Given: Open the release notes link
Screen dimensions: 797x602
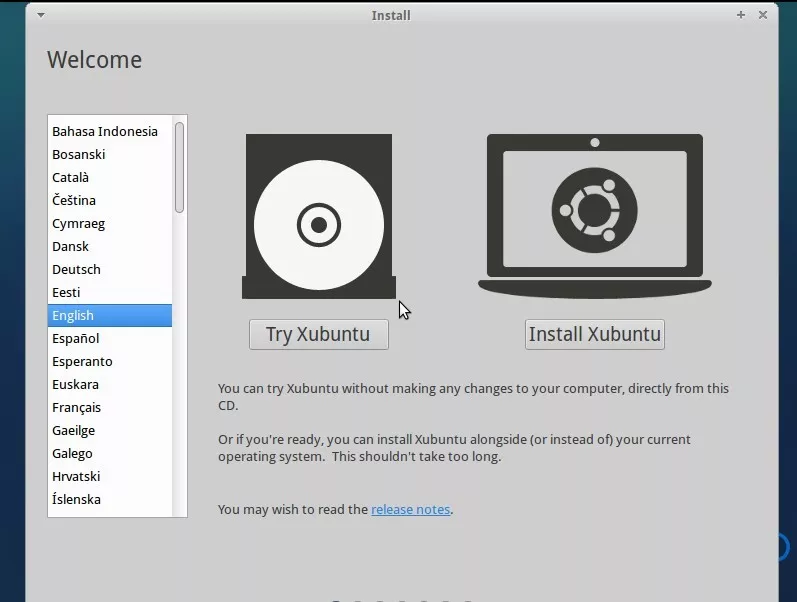Looking at the screenshot, I should [411, 509].
